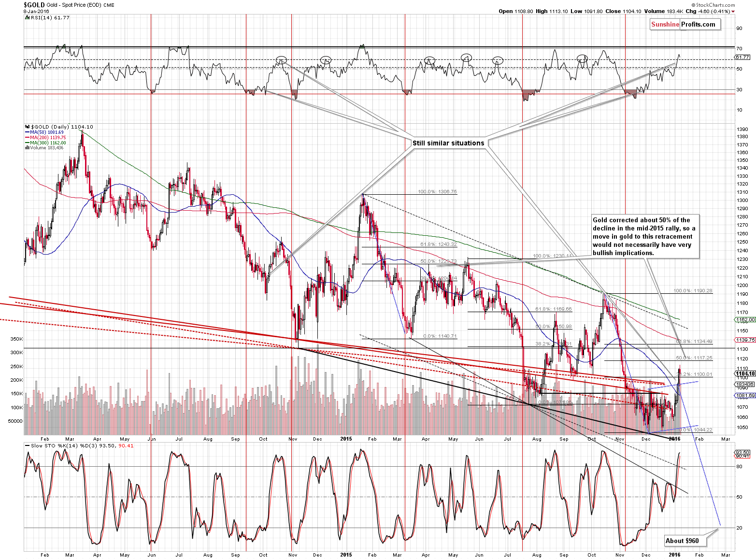
Task: Open the Sunshine Profits.com logo
Action: tap(685, 24)
